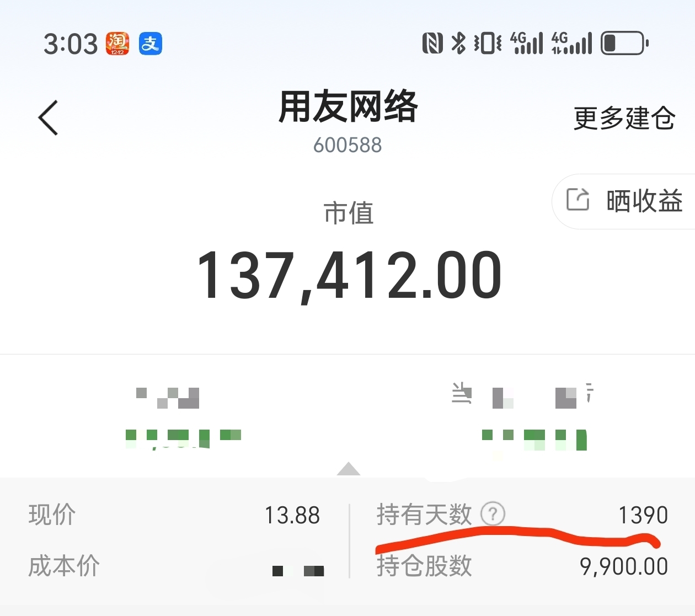The width and height of the screenshot is (695, 616).
Task: Select stock code 600588
Action: click(347, 145)
